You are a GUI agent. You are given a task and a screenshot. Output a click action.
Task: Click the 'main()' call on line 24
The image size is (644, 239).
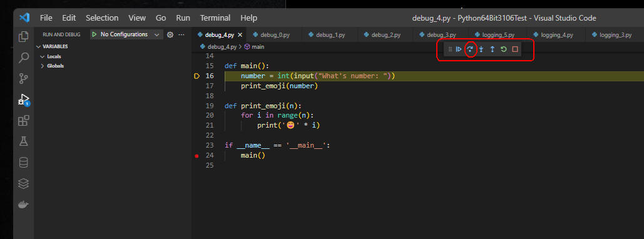pos(253,156)
